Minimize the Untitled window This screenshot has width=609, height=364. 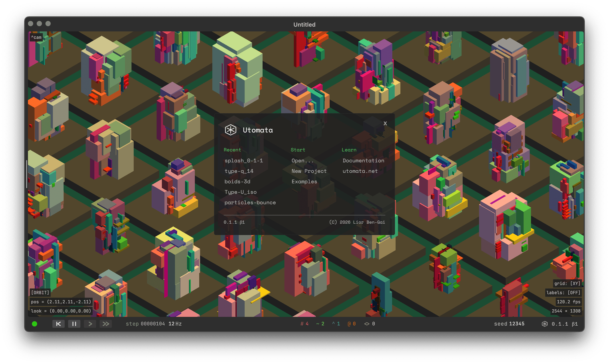(39, 24)
